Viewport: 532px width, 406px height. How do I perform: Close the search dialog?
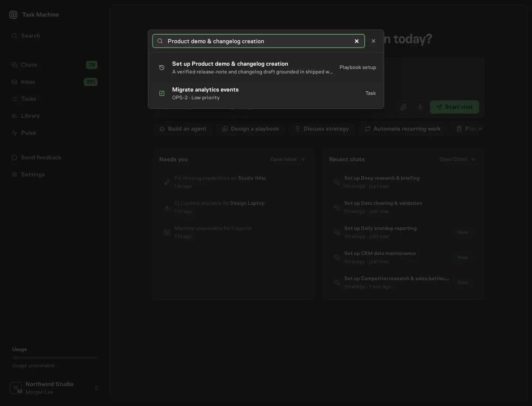374,41
